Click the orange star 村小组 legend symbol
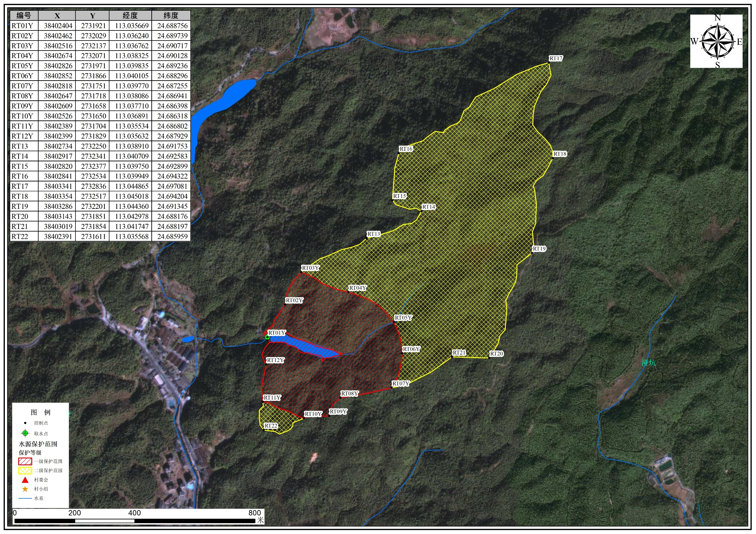Image resolution: width=756 pixels, height=534 pixels. (25, 489)
